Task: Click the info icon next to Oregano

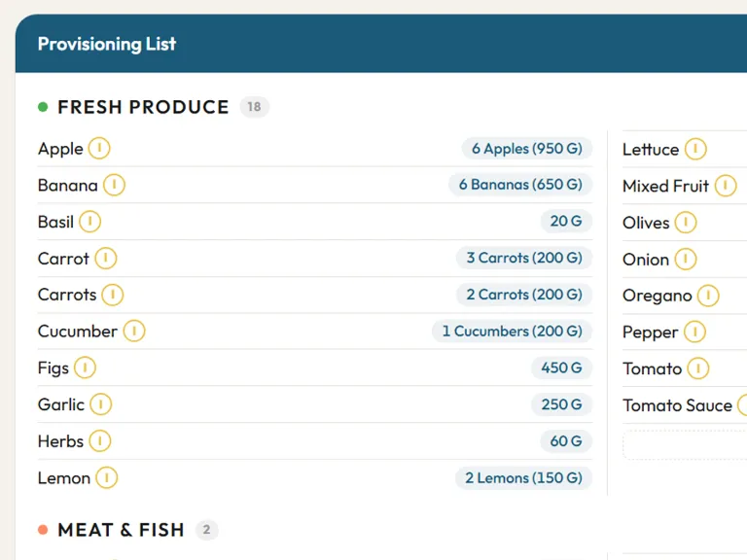Action: tap(708, 296)
